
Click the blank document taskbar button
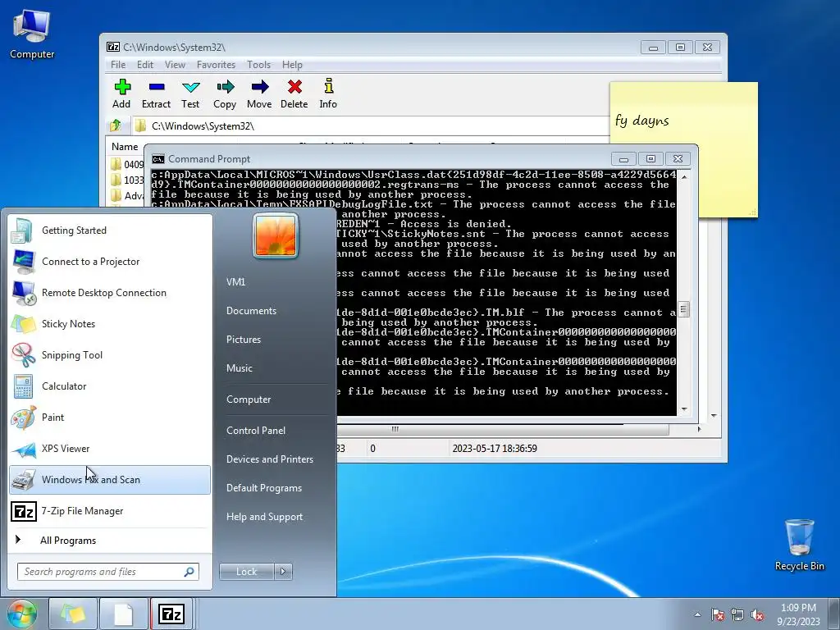tap(123, 614)
